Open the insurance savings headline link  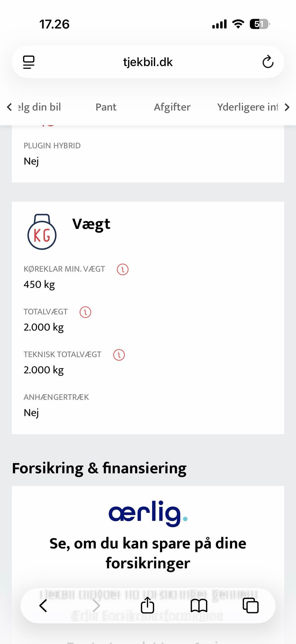[x=148, y=553]
